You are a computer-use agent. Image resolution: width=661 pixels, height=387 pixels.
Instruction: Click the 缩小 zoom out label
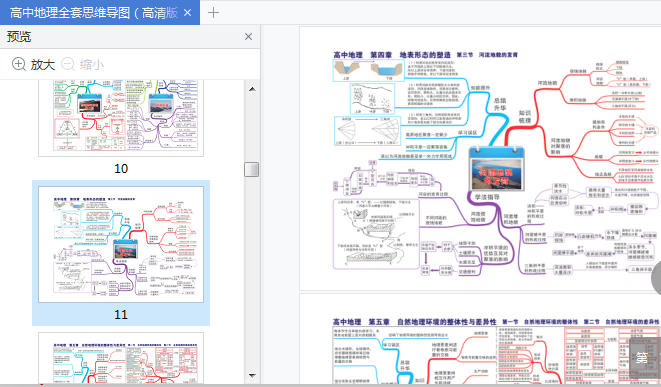pyautogui.click(x=91, y=64)
